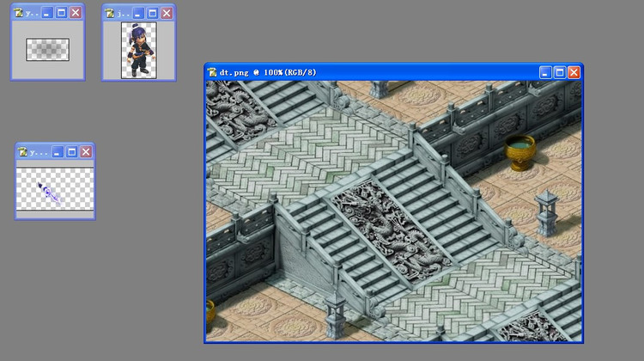Click document icon of the character sprite window
The height and width of the screenshot is (361, 644).
point(112,13)
